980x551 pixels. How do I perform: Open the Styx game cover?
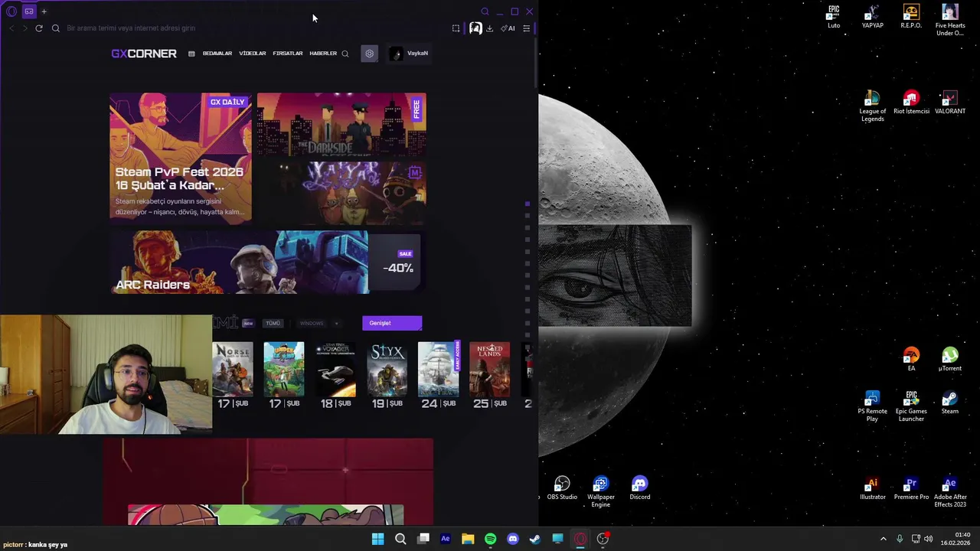pyautogui.click(x=387, y=369)
